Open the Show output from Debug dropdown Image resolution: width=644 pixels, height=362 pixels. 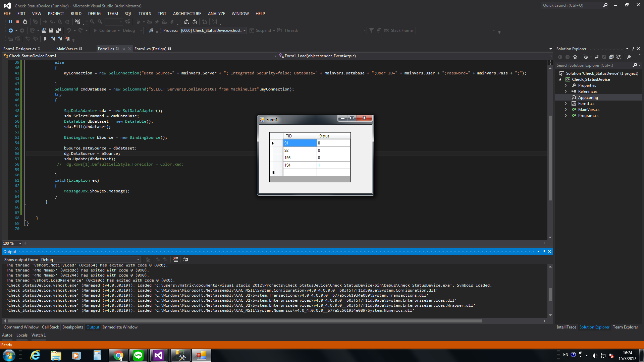pyautogui.click(x=90, y=260)
